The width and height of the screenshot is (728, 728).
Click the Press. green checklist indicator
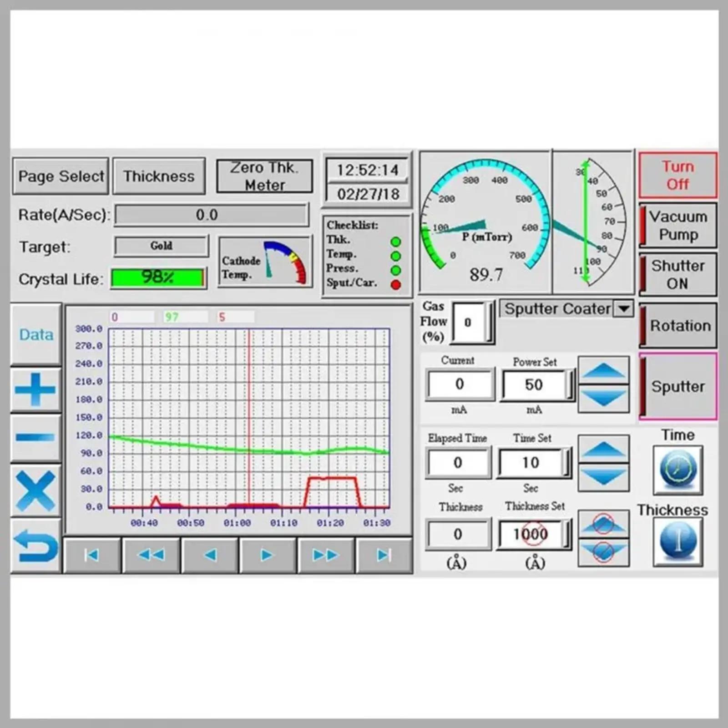[396, 270]
